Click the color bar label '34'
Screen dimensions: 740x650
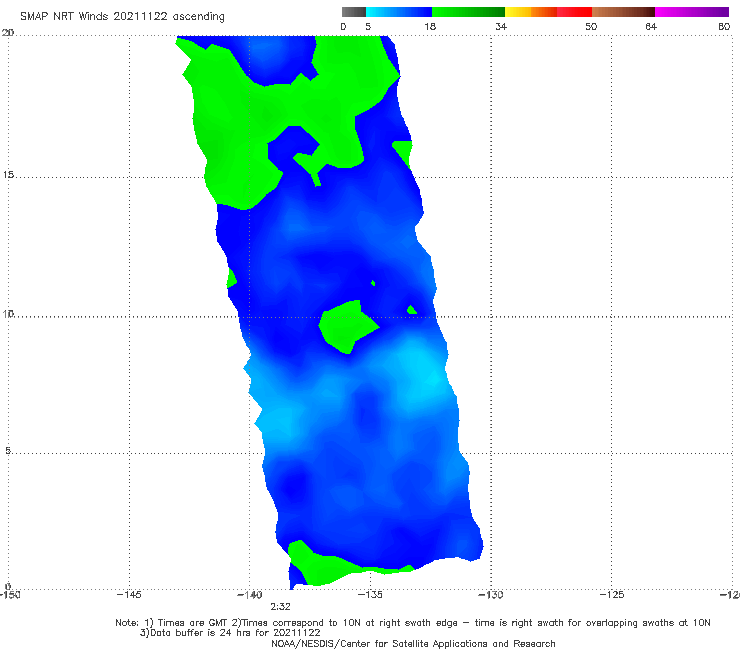(501, 27)
